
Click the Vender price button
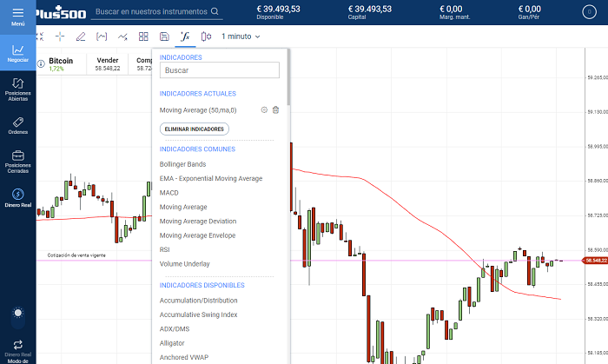pyautogui.click(x=108, y=64)
